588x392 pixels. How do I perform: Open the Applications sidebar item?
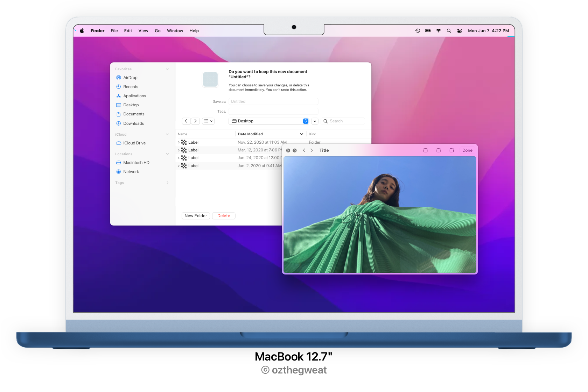click(x=134, y=95)
